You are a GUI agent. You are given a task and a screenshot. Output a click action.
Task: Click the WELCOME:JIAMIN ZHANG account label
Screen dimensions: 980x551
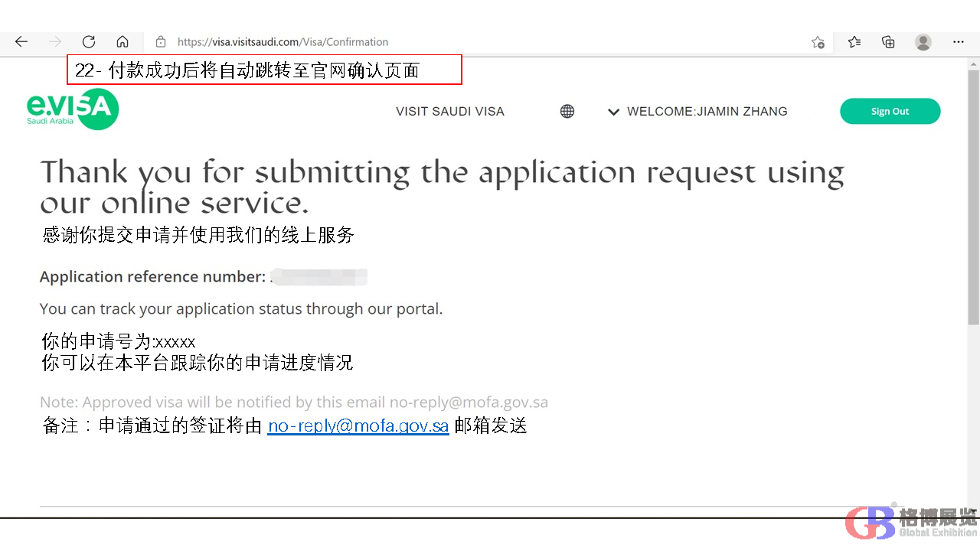click(707, 112)
